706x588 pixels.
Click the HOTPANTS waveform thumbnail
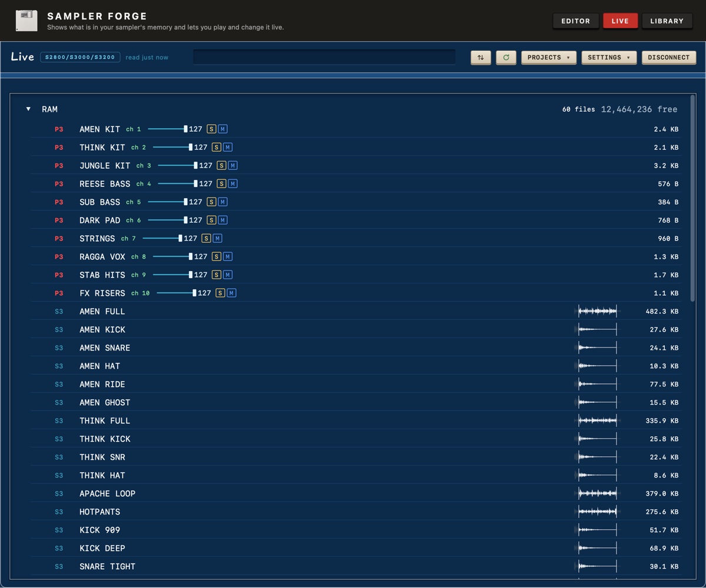[x=598, y=512]
